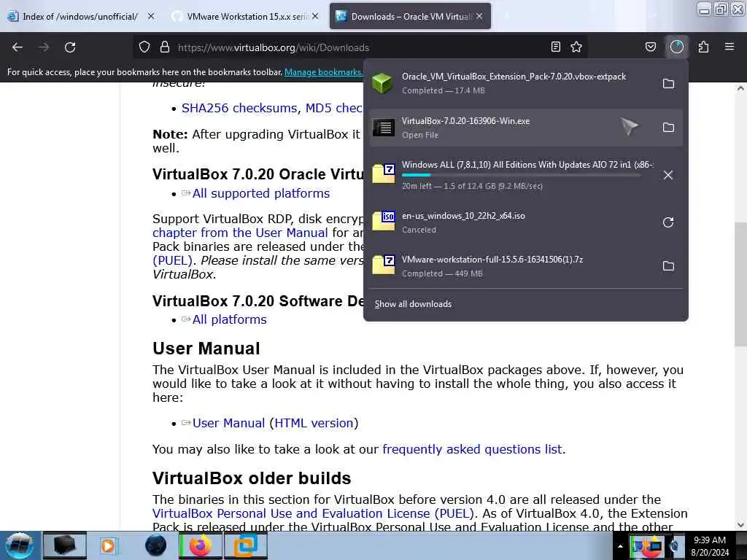The height and width of the screenshot is (560, 747).
Task: Click the VirtualBox exe file icon
Action: coord(384,128)
